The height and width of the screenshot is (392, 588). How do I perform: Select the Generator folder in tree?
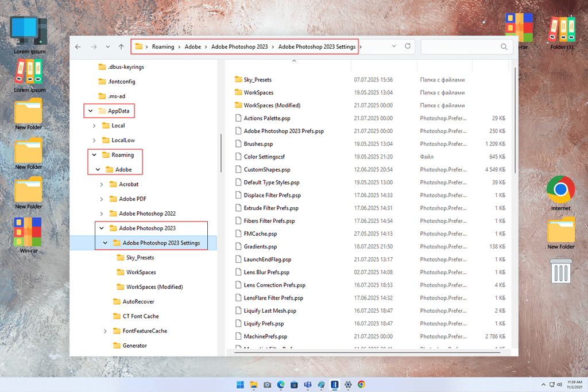130,346
